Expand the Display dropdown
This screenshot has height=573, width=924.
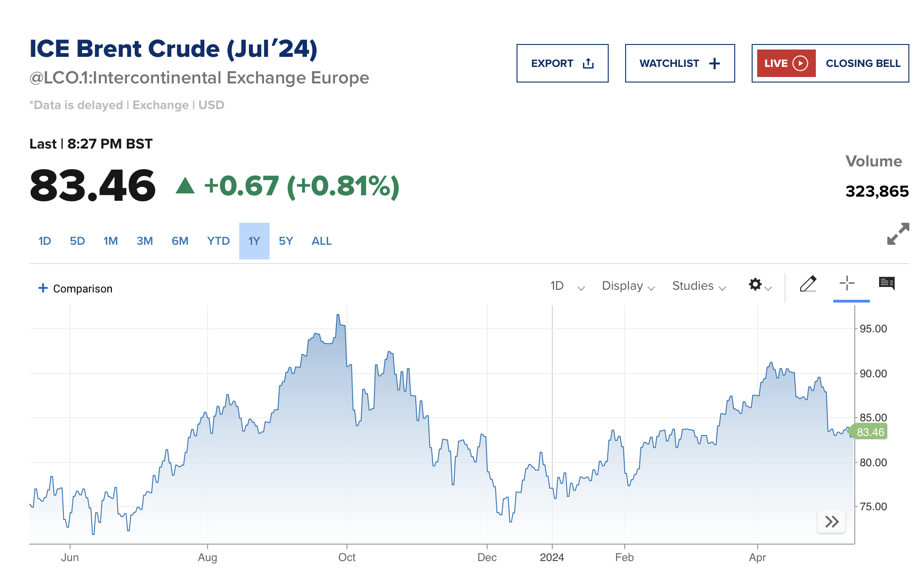tap(628, 286)
